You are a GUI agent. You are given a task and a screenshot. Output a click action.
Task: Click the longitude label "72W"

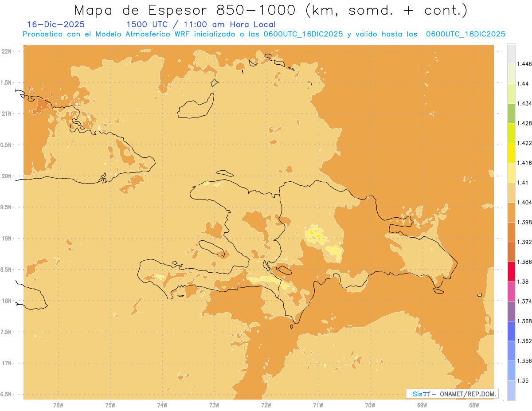point(266,405)
